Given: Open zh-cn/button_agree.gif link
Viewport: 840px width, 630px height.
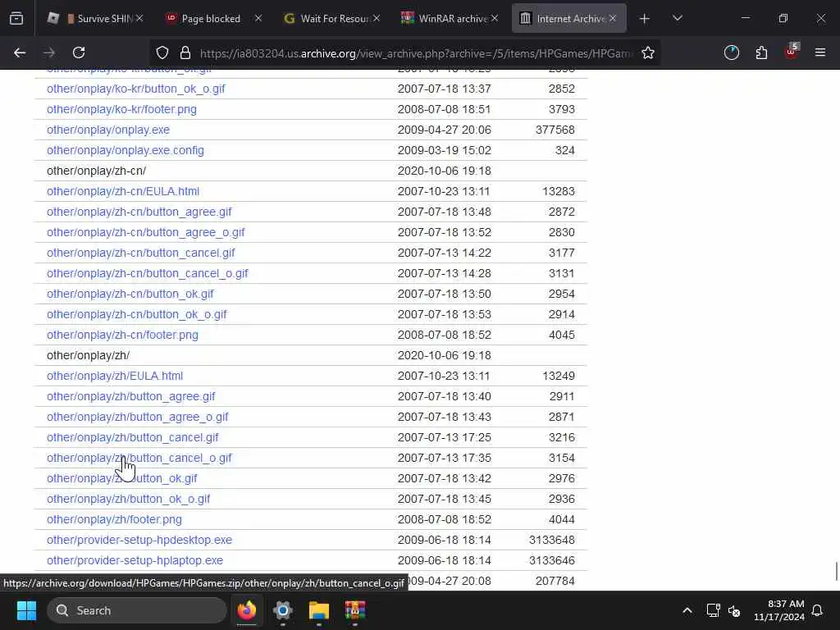Looking at the screenshot, I should pyautogui.click(x=139, y=212).
